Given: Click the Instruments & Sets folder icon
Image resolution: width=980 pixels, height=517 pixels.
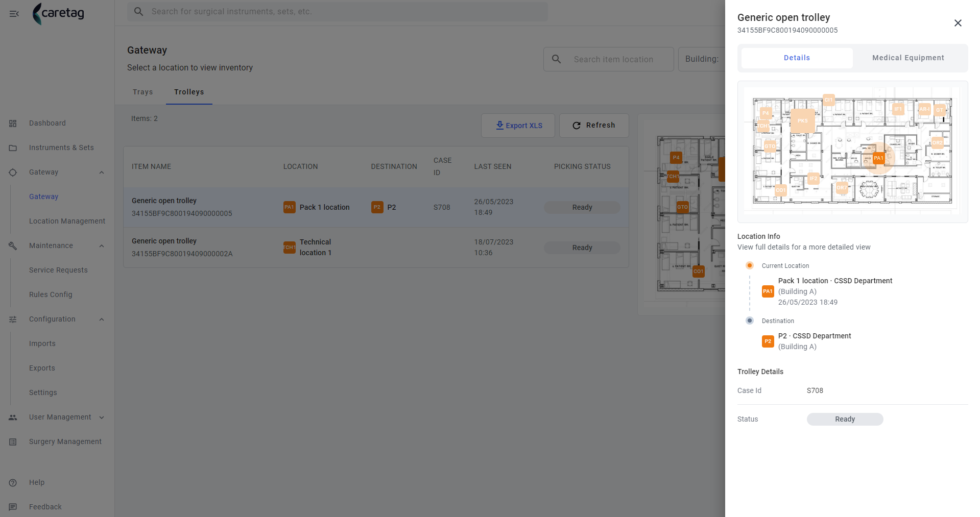Looking at the screenshot, I should point(13,148).
